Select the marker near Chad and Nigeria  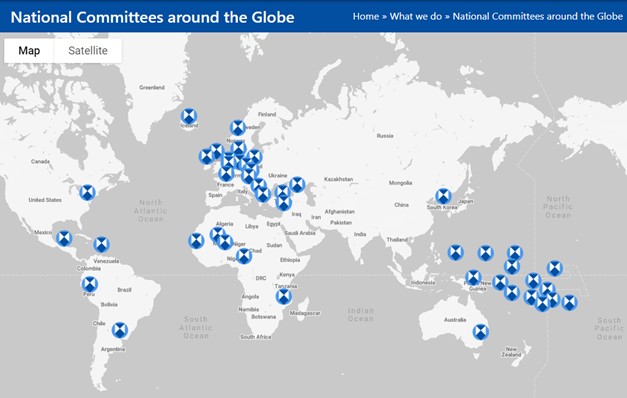pos(244,256)
